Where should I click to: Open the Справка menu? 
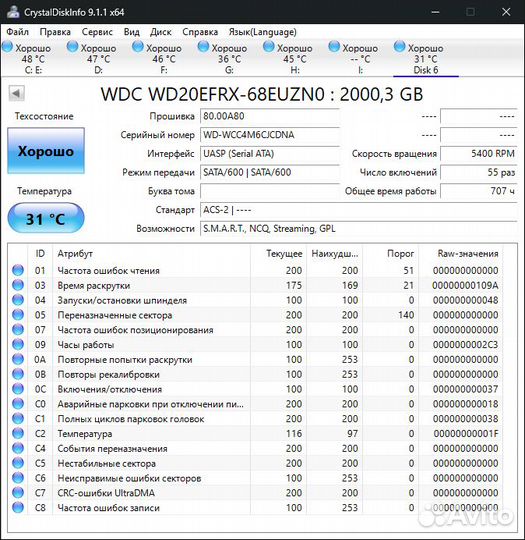point(200,32)
